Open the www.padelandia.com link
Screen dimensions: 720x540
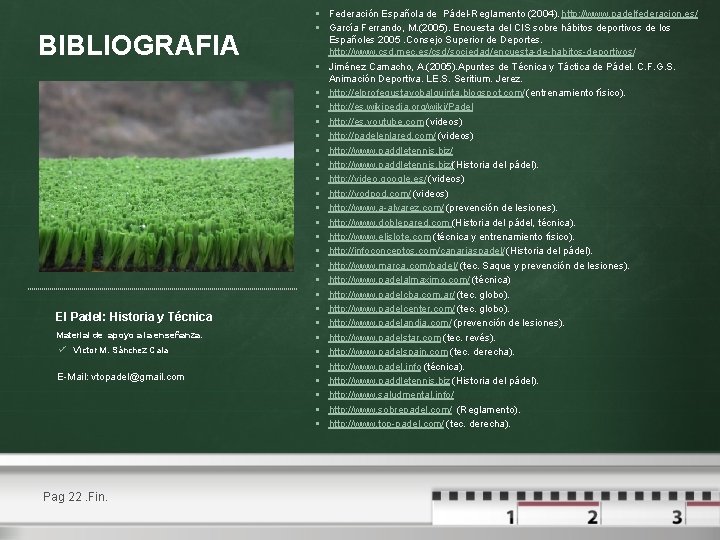tap(390, 323)
